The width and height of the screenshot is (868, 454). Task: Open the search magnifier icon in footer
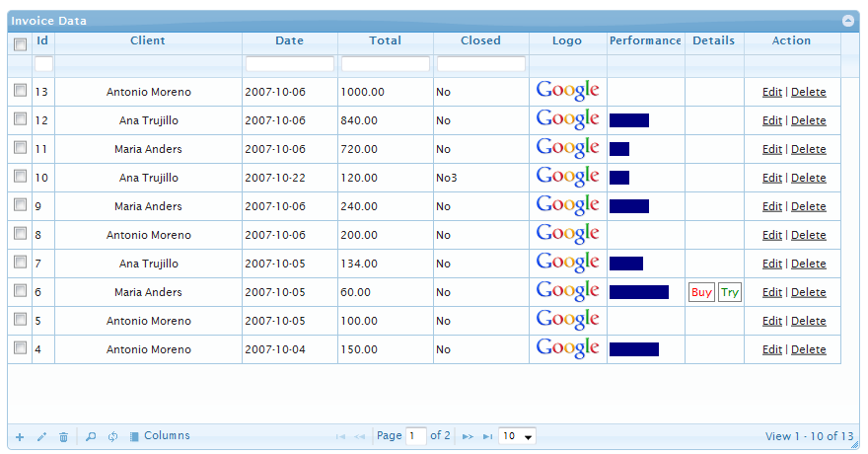pos(91,436)
